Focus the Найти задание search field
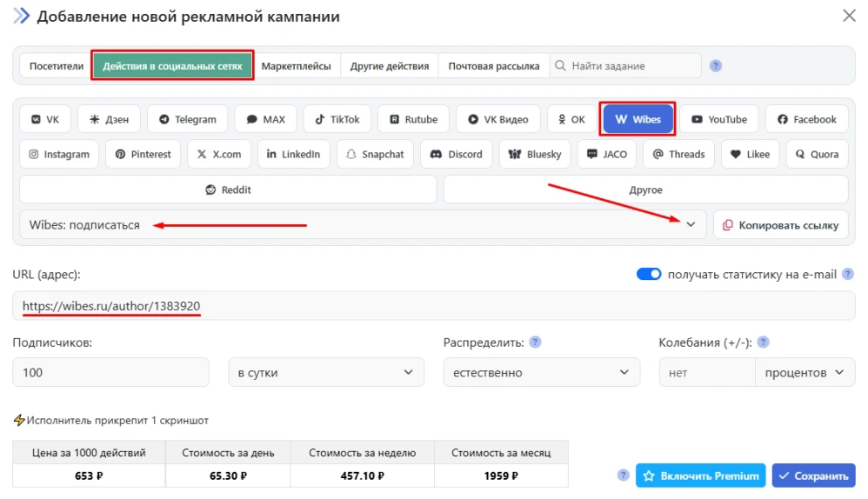The width and height of the screenshot is (868, 499). coord(625,66)
